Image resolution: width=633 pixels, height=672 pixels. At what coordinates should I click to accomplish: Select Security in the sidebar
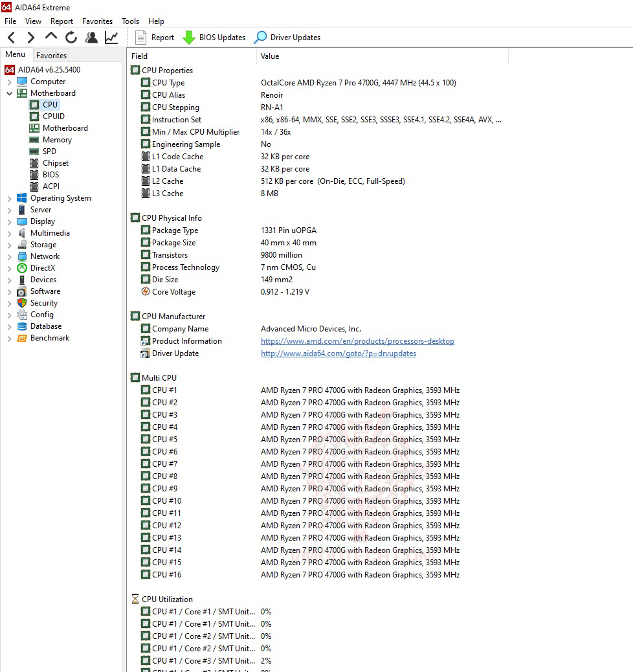click(37, 302)
